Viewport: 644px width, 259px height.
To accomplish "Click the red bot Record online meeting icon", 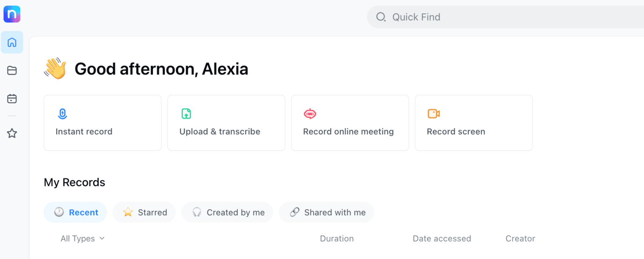I will coord(310,114).
